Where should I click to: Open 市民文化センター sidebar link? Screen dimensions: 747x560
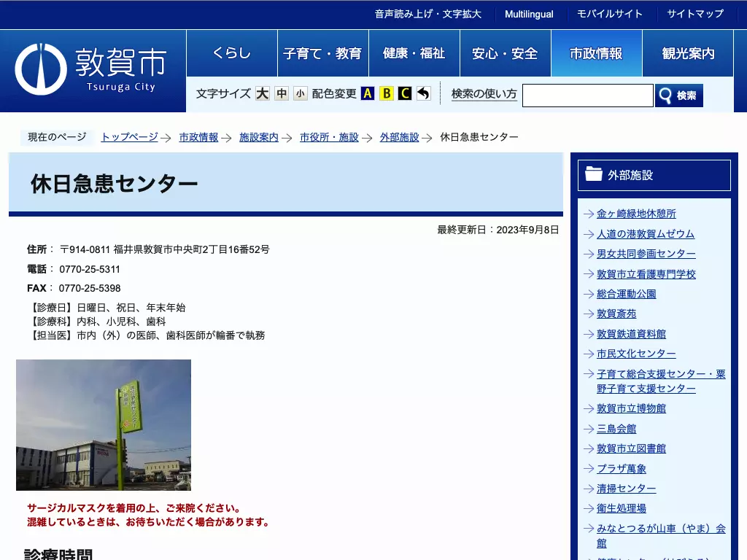pos(636,354)
